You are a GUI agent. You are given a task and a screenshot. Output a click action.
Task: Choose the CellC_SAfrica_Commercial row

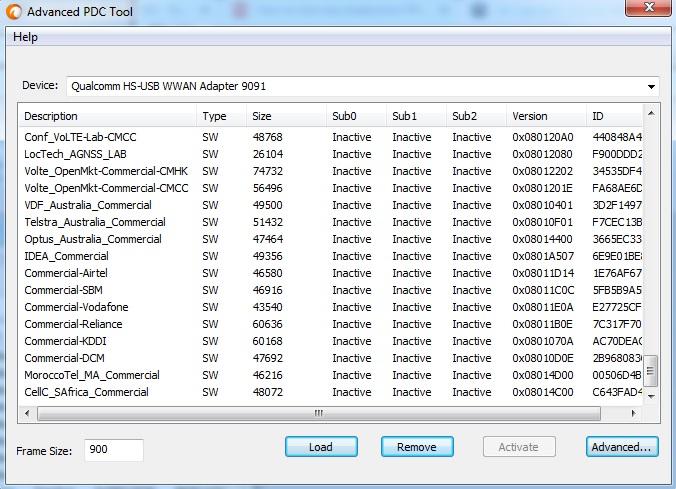pyautogui.click(x=86, y=392)
